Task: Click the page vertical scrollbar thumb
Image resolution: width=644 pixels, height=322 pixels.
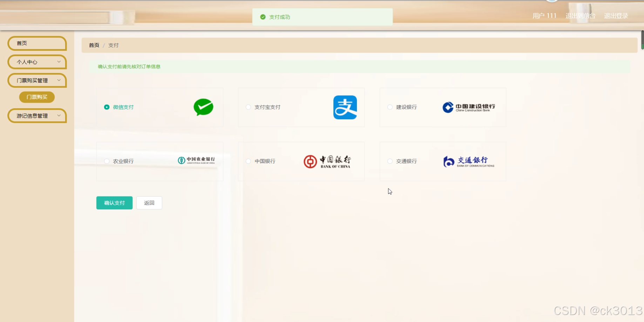Action: (x=642, y=40)
